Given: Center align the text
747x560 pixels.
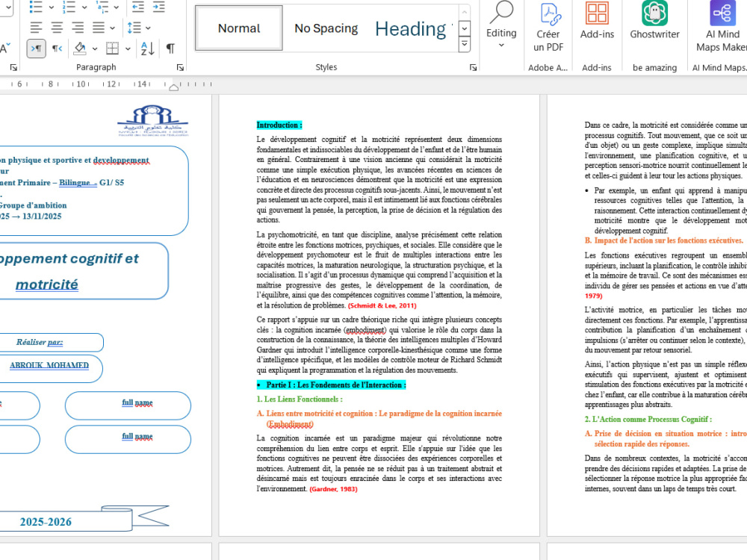Looking at the screenshot, I should [58, 28].
